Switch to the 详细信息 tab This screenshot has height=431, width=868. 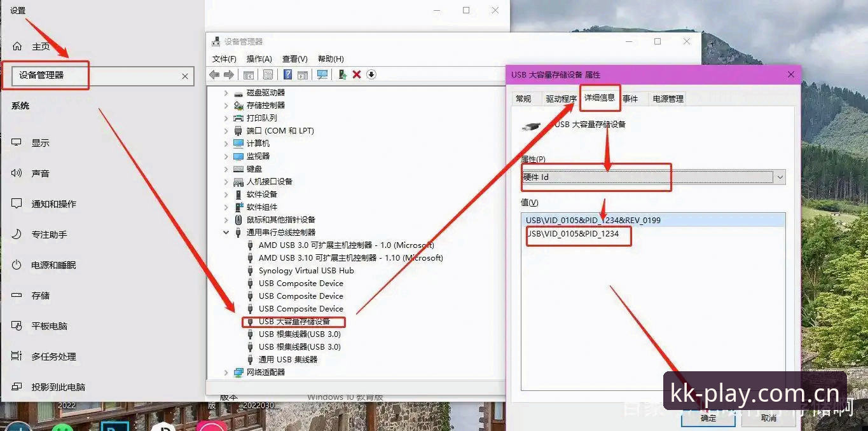coord(600,98)
